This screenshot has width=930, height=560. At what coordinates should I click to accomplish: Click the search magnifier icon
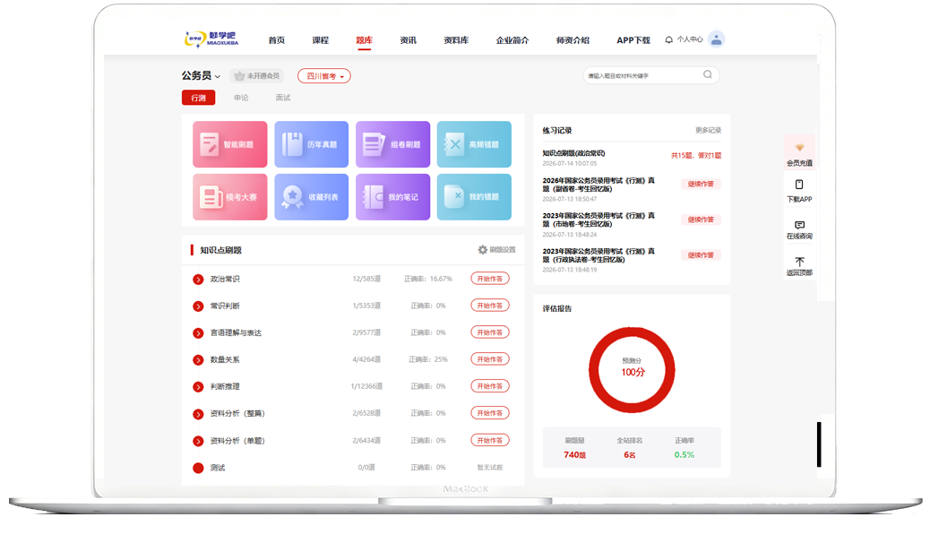coord(708,74)
